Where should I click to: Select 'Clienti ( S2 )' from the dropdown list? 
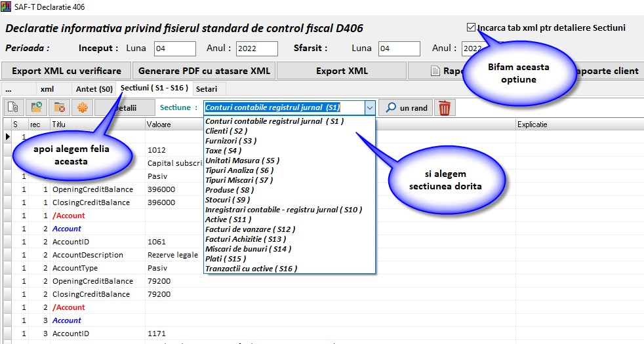(226, 131)
